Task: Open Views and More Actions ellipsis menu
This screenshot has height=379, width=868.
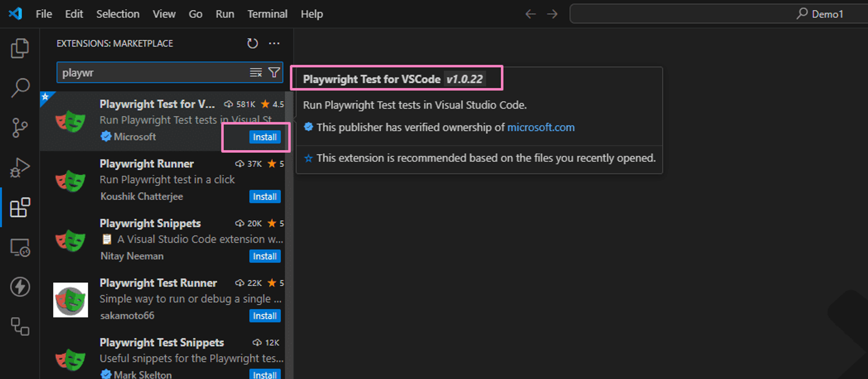Action: [x=274, y=43]
